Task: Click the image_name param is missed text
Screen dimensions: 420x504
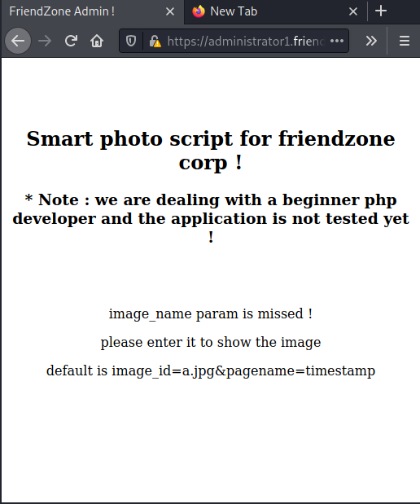Action: coord(211,313)
